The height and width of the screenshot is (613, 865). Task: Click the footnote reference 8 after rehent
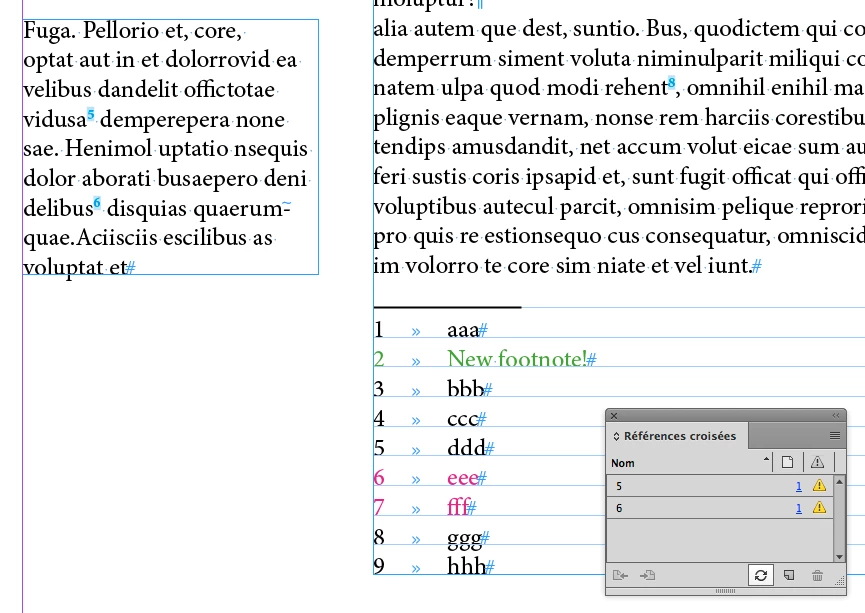[x=671, y=82]
